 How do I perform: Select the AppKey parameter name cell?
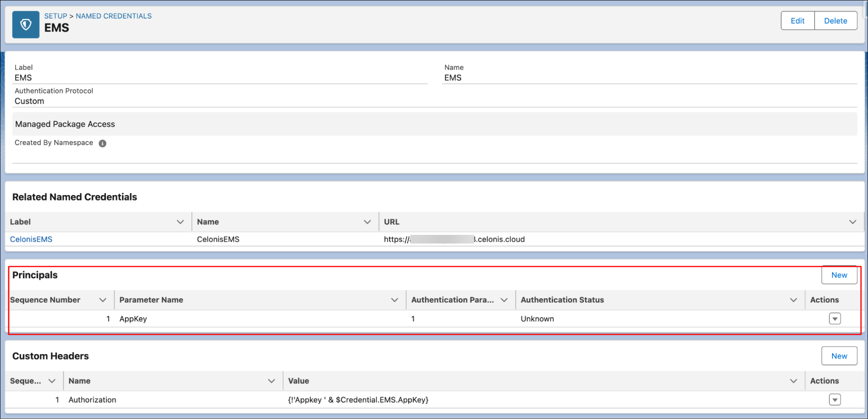coord(133,319)
